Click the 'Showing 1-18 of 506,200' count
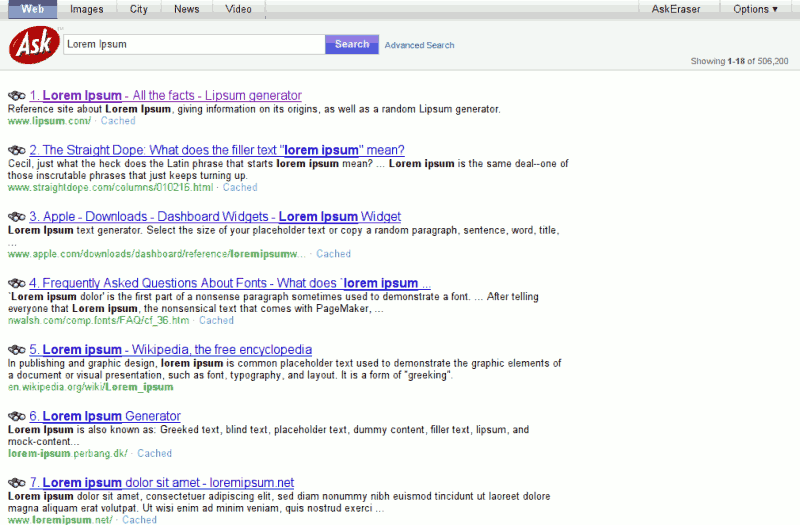The image size is (800, 525). click(x=739, y=61)
